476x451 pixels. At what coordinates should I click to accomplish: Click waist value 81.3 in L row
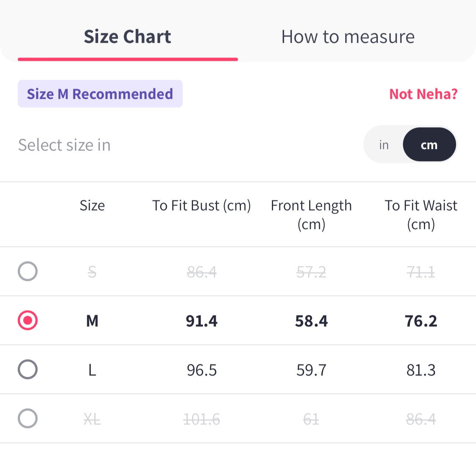(421, 370)
